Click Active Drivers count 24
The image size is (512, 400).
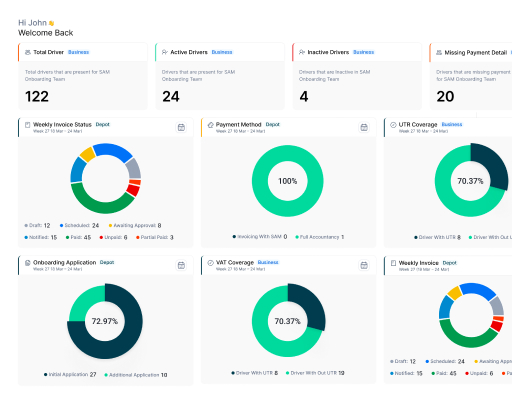[x=171, y=97]
